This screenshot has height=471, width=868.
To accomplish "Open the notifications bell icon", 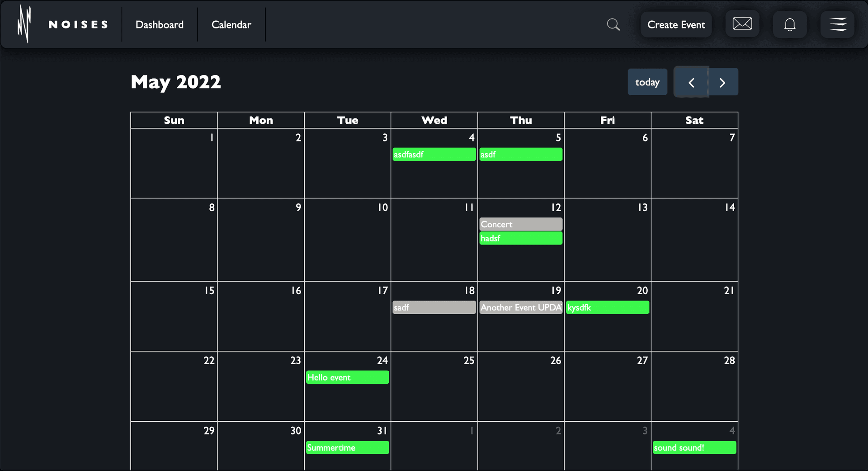I will [x=789, y=24].
